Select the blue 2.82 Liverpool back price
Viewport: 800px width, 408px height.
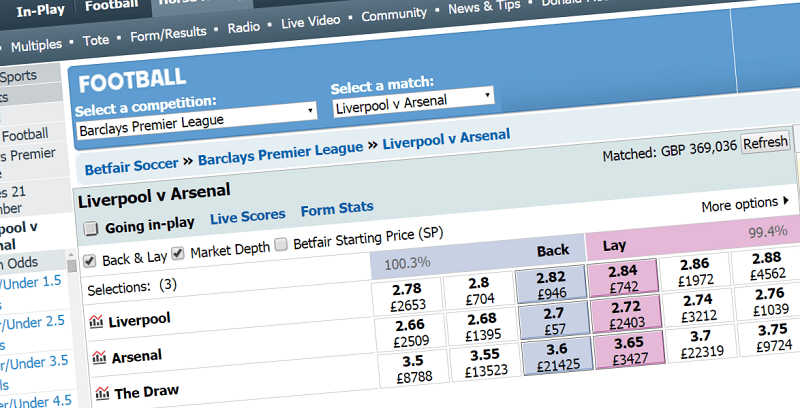click(x=551, y=287)
